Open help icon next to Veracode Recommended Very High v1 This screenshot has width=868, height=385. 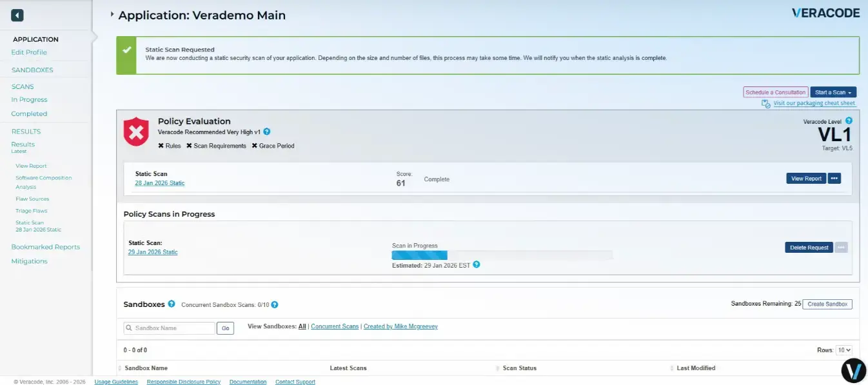point(266,132)
